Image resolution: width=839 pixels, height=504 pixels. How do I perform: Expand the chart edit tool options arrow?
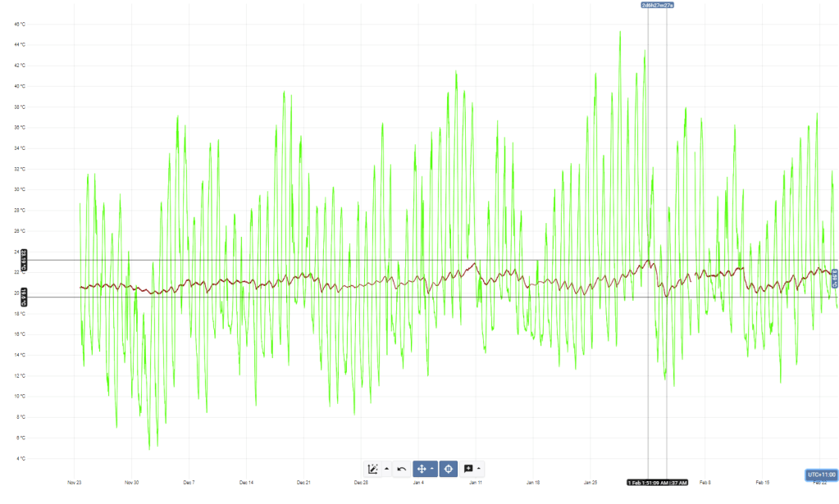click(386, 469)
